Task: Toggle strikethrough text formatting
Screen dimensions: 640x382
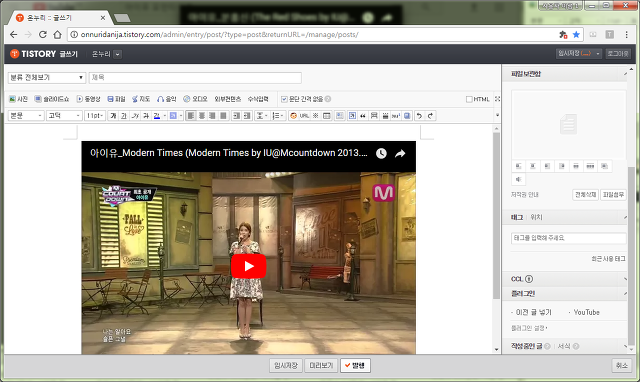Action: click(x=146, y=116)
